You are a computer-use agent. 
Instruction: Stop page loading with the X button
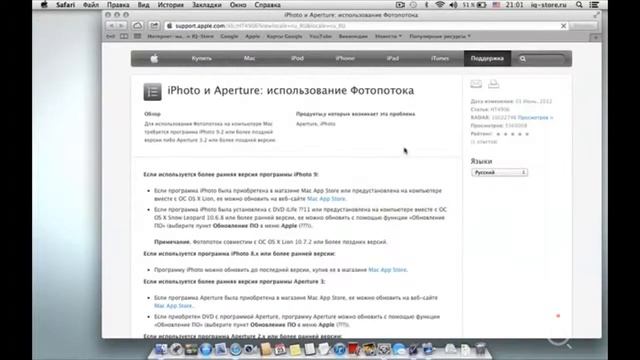point(563,26)
